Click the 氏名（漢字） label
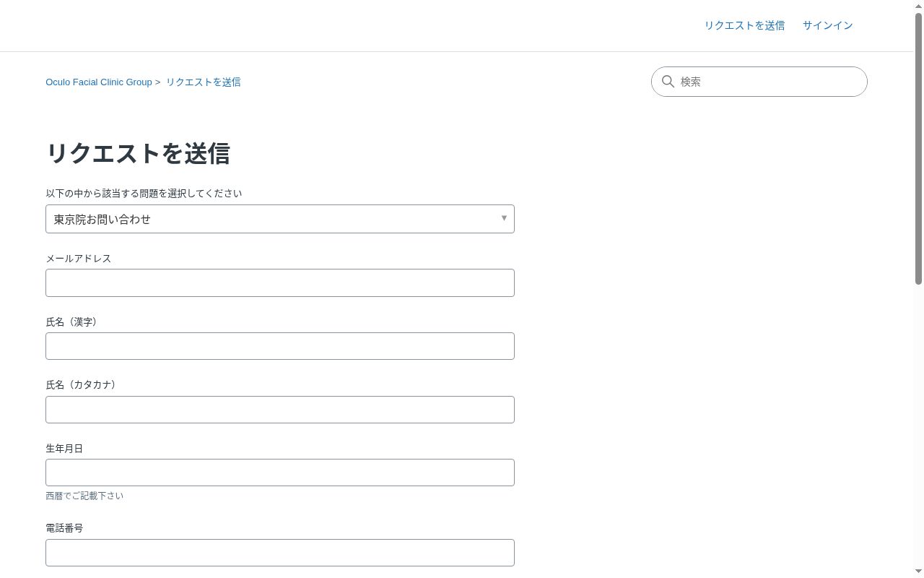This screenshot has height=578, width=924. coord(73,322)
